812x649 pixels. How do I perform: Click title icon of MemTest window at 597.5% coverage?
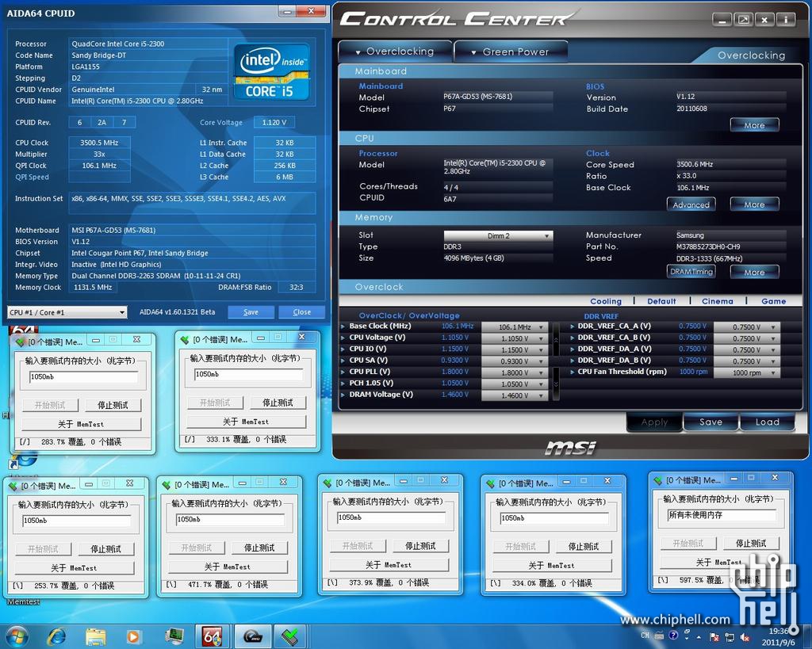tap(657, 480)
